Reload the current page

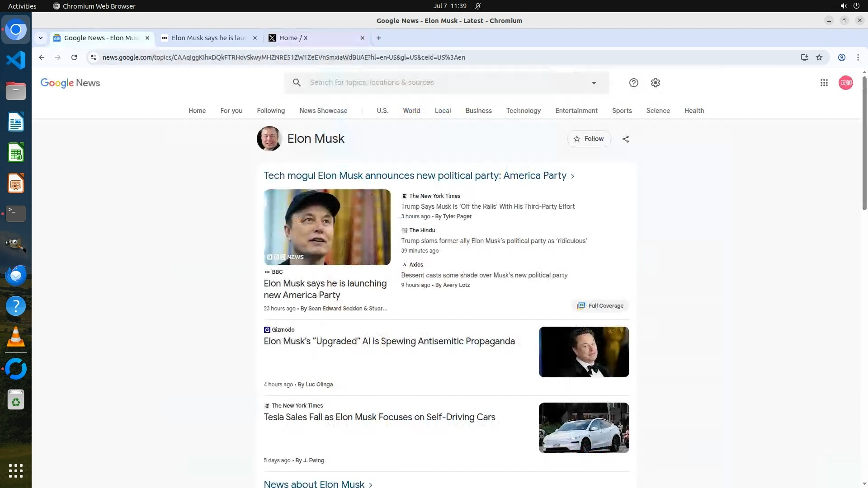click(74, 57)
